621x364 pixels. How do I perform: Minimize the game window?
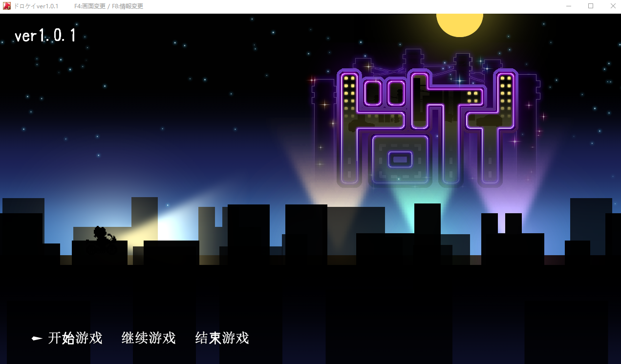tap(569, 6)
